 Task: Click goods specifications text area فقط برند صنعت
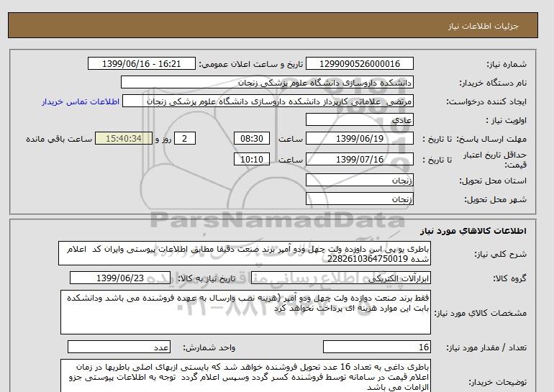coord(245,312)
